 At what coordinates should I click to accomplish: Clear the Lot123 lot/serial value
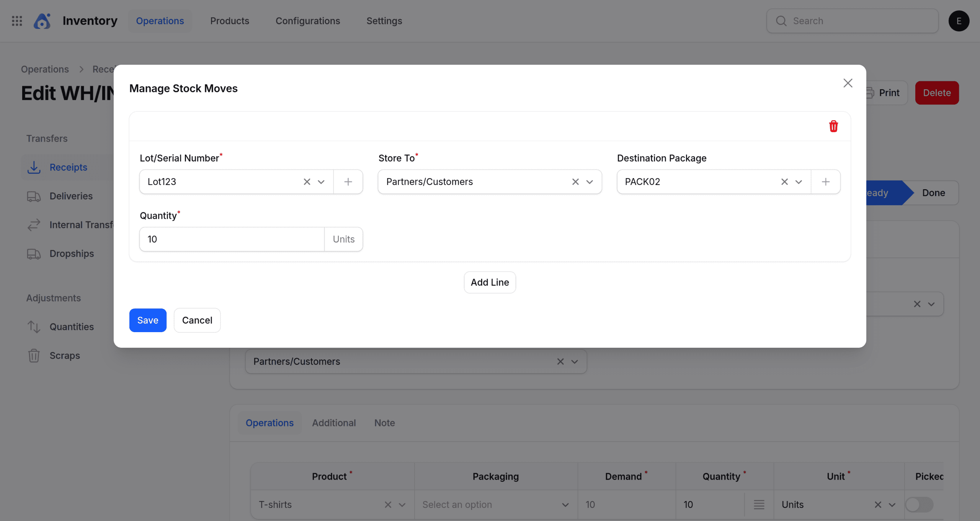pos(307,182)
